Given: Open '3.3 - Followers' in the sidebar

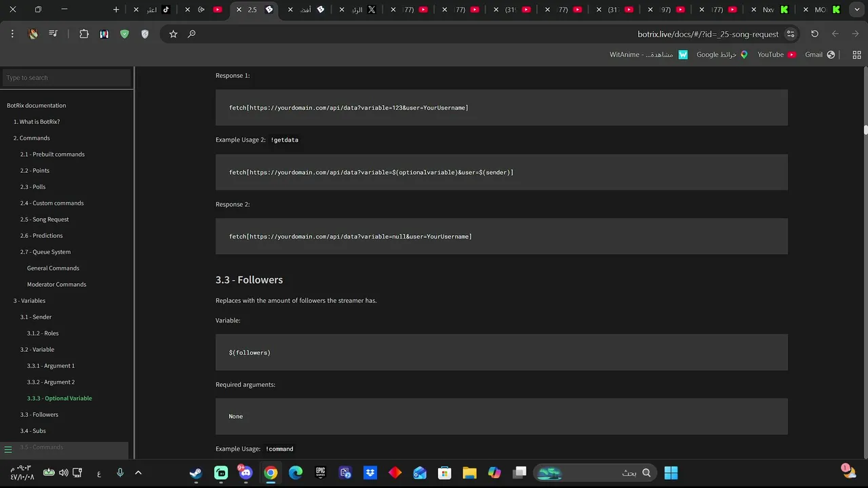Looking at the screenshot, I should point(39,415).
